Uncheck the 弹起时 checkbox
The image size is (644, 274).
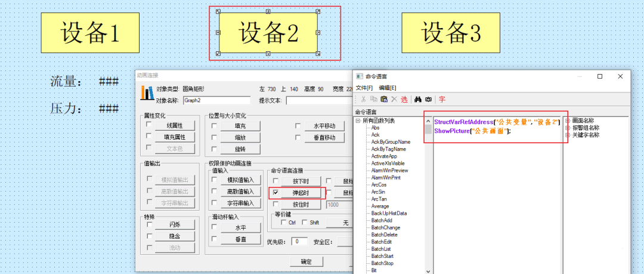click(275, 192)
